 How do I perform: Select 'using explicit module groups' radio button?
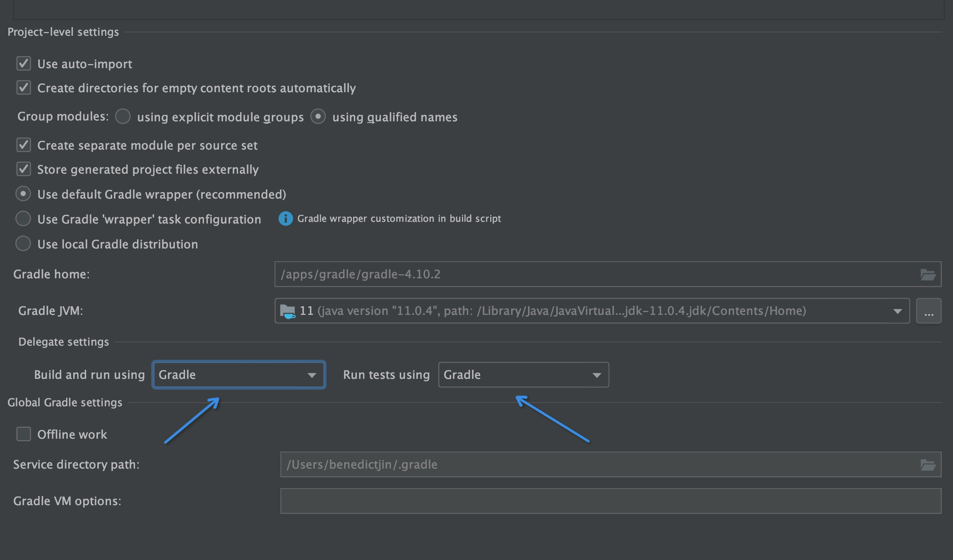123,117
